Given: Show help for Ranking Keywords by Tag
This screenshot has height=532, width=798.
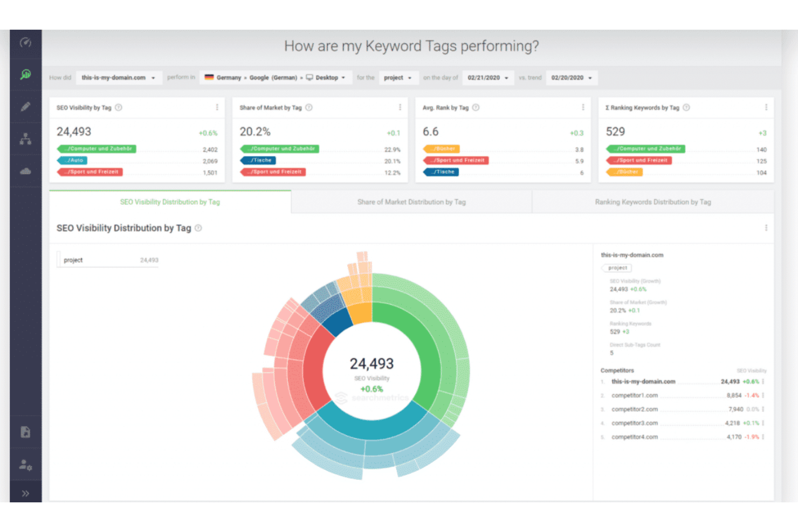Looking at the screenshot, I should point(686,107).
